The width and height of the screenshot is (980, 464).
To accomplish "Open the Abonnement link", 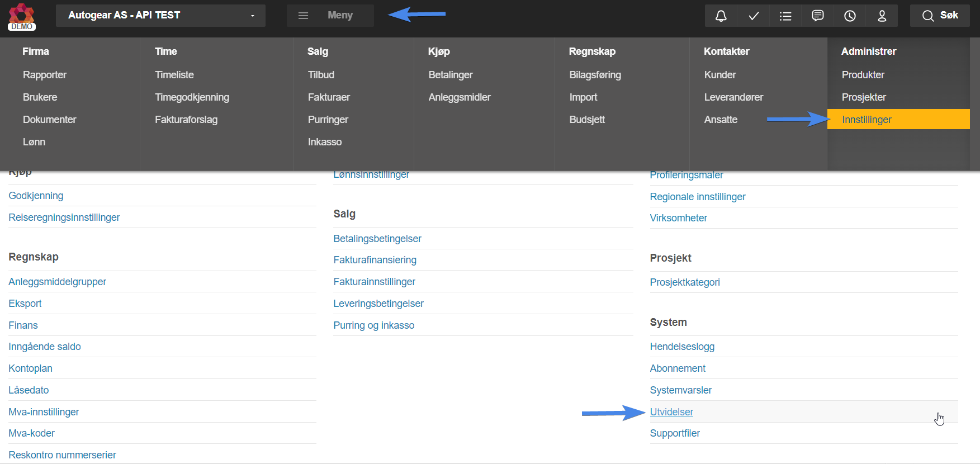I will pyautogui.click(x=678, y=368).
